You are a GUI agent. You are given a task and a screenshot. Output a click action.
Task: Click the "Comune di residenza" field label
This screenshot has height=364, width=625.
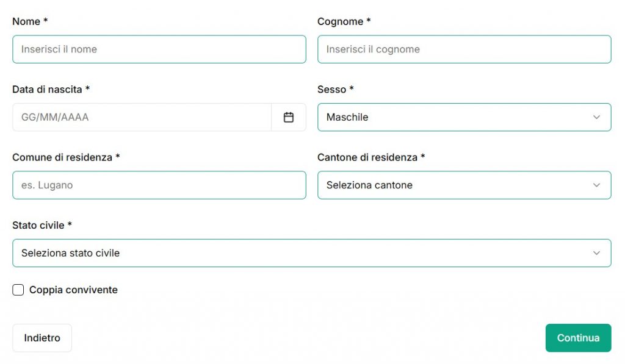point(62,157)
